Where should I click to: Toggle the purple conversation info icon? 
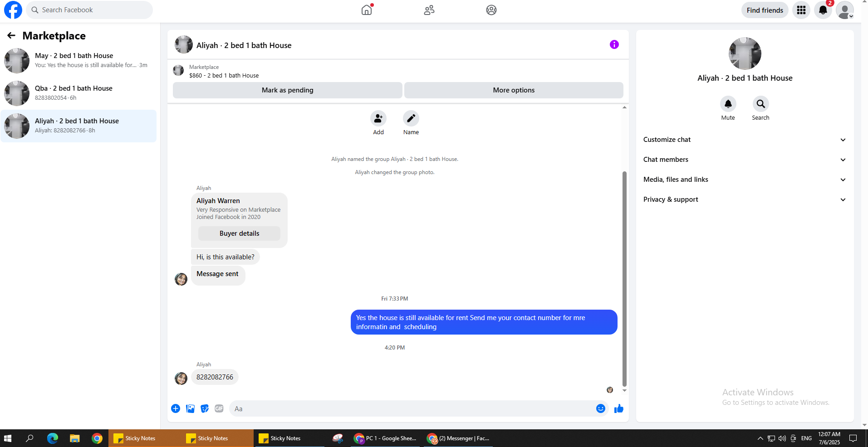pyautogui.click(x=614, y=44)
